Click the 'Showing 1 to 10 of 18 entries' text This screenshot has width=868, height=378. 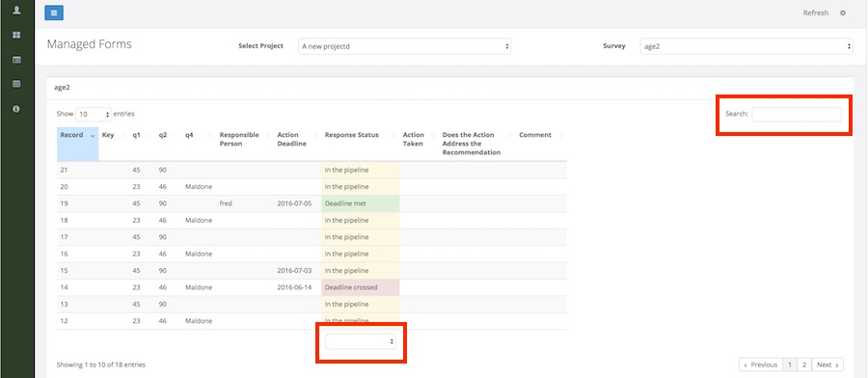tap(100, 364)
